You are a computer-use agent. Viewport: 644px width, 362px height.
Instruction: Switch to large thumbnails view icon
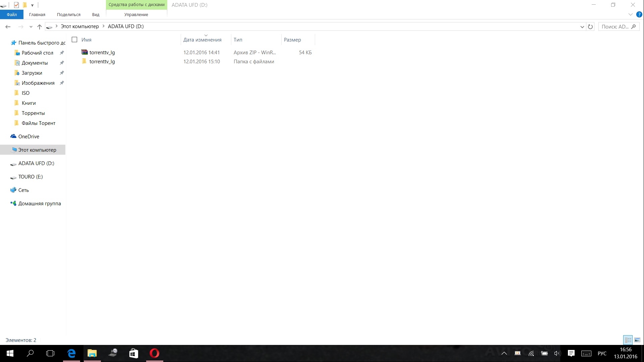pos(637,340)
